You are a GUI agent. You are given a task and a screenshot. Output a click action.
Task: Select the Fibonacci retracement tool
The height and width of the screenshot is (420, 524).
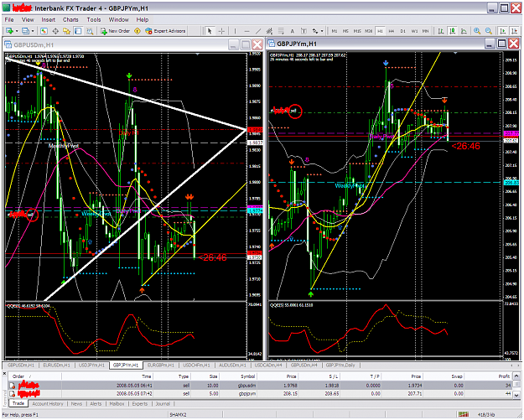[x=281, y=31]
